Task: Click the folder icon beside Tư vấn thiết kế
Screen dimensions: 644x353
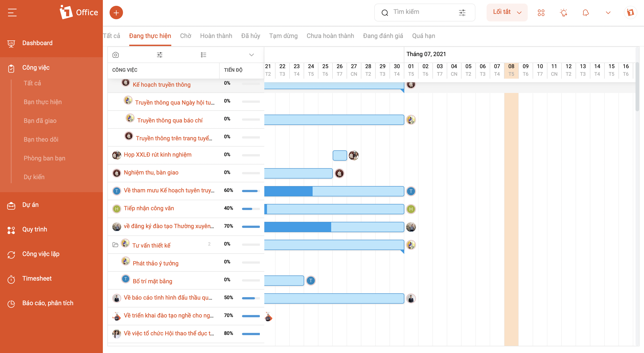Action: pos(115,245)
